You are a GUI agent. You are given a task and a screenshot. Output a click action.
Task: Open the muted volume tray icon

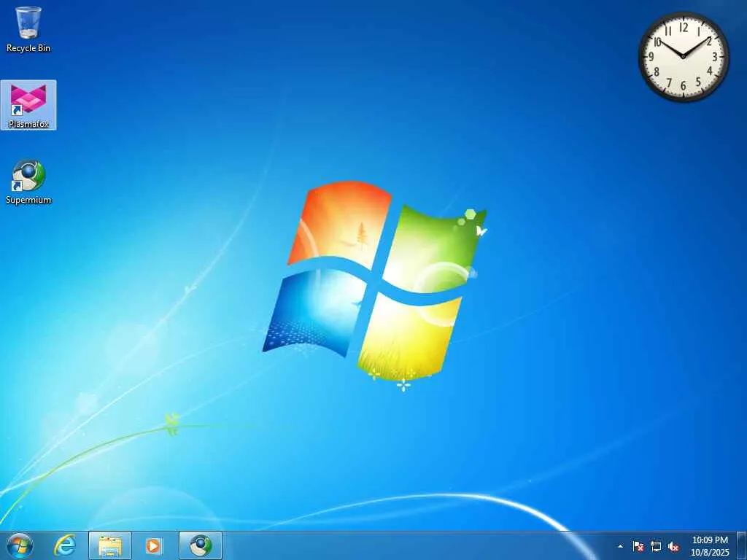pos(673,547)
